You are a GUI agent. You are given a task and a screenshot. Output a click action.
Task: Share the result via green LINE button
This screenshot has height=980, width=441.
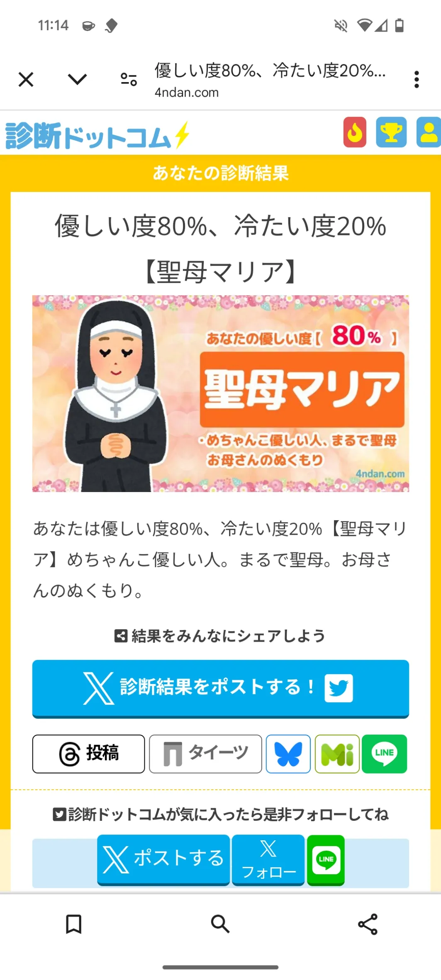(x=384, y=754)
